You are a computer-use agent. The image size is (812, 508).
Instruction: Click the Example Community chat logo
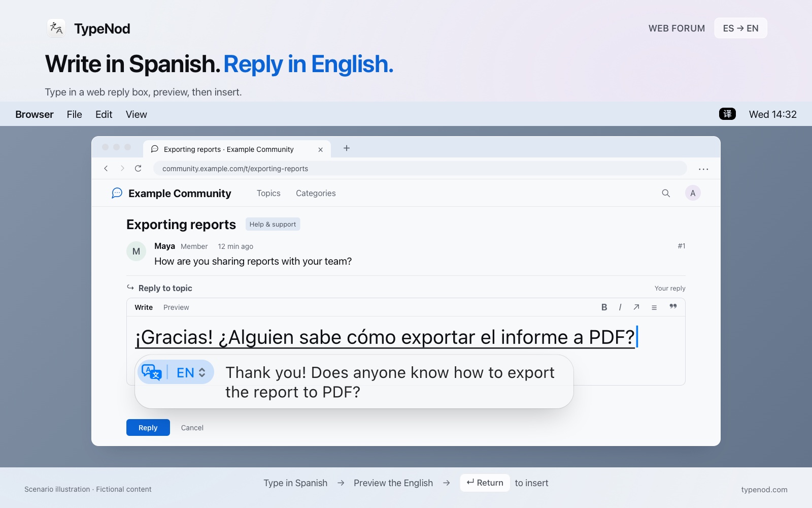click(117, 193)
